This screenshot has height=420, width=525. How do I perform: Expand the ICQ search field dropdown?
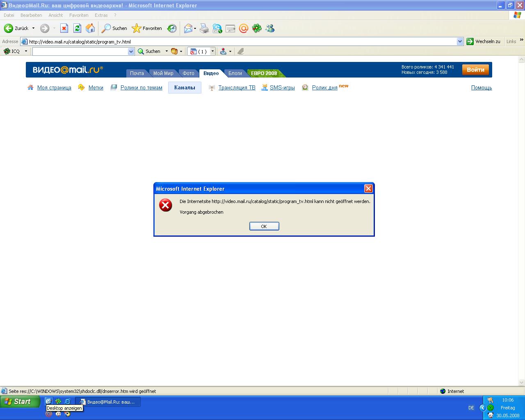pyautogui.click(x=131, y=51)
